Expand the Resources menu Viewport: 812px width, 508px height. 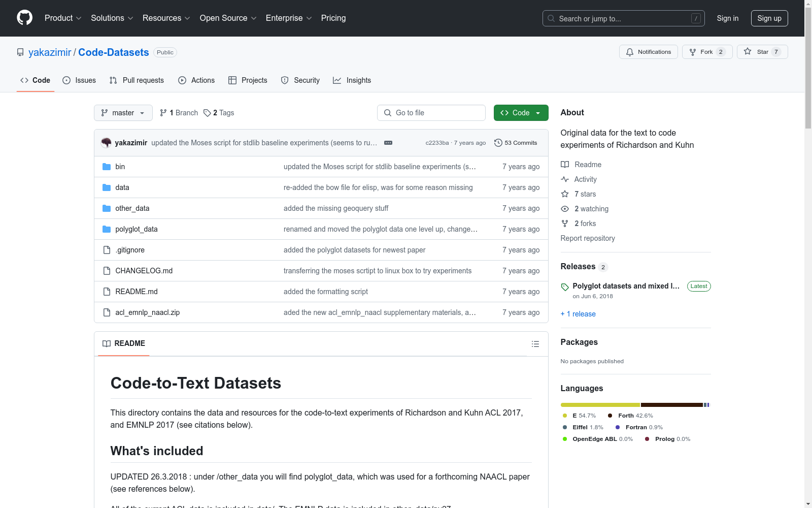pos(166,18)
